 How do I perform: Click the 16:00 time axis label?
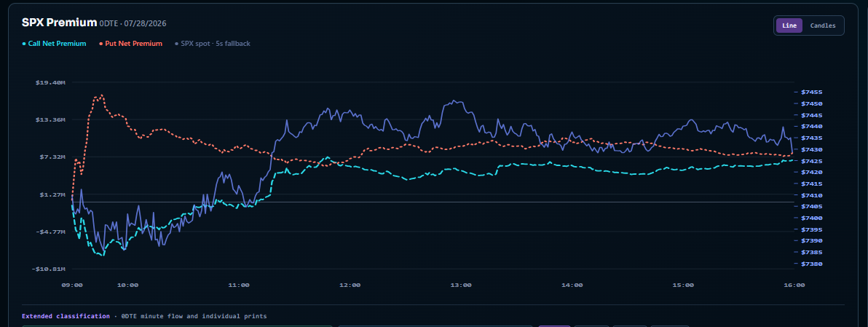click(794, 285)
